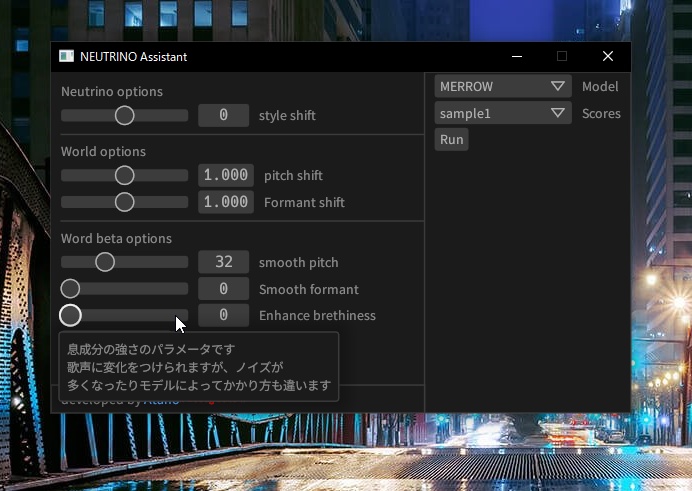The height and width of the screenshot is (491, 692).
Task: Click the NEUTRINO Assistant title text
Action: tap(133, 57)
